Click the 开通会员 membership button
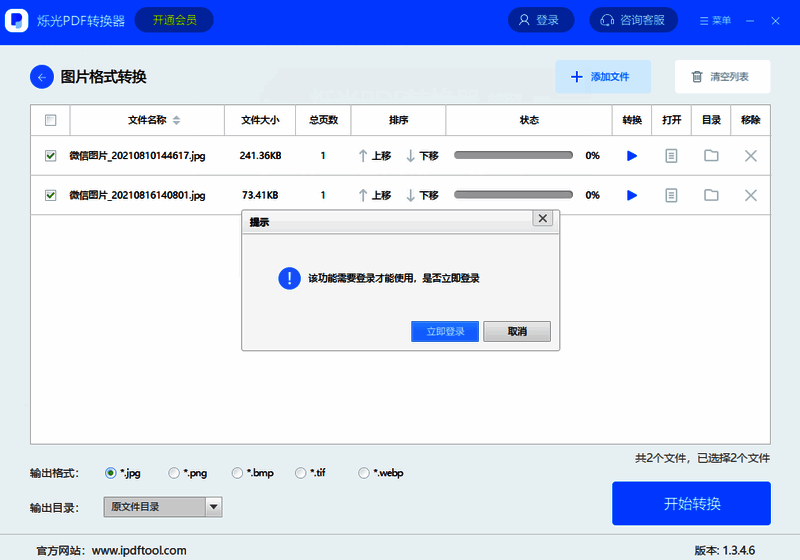 [174, 20]
